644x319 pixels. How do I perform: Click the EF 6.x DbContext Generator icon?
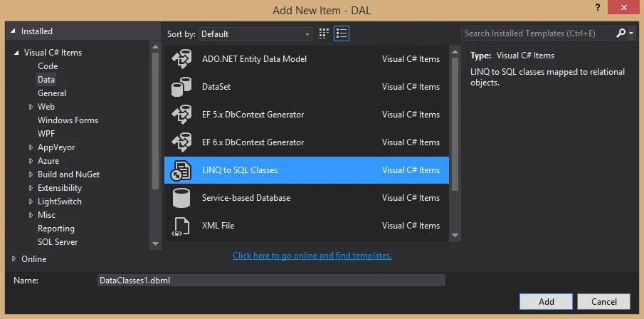181,142
